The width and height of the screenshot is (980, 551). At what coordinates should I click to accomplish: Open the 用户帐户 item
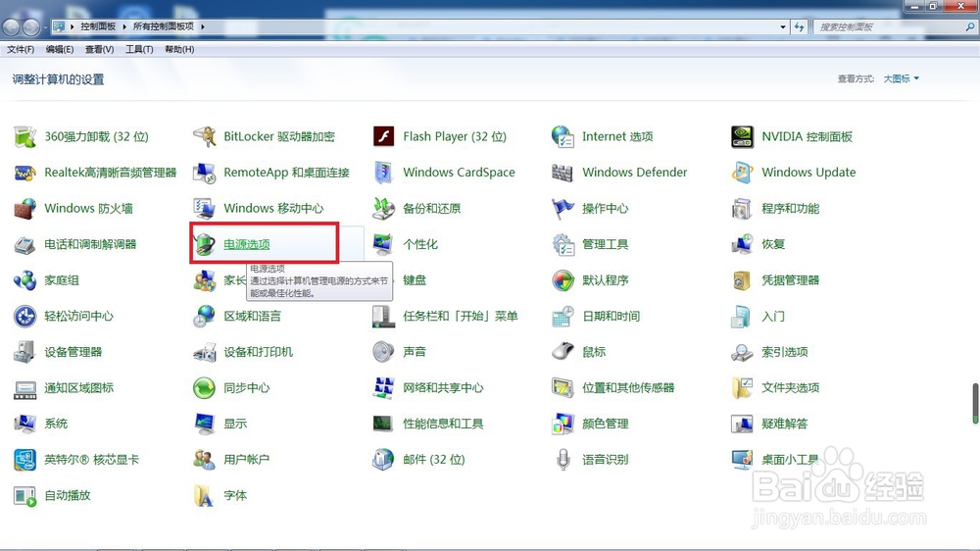click(x=232, y=459)
